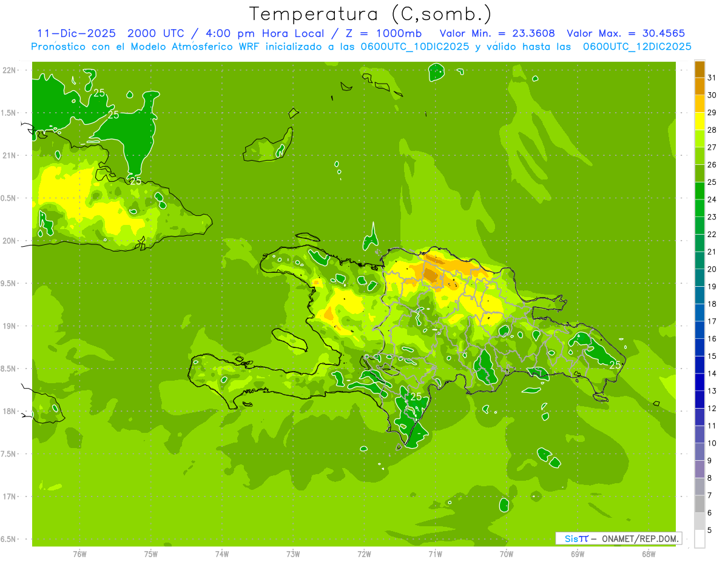Click the legend value "28"
The width and height of the screenshot is (728, 562).
pyautogui.click(x=712, y=130)
